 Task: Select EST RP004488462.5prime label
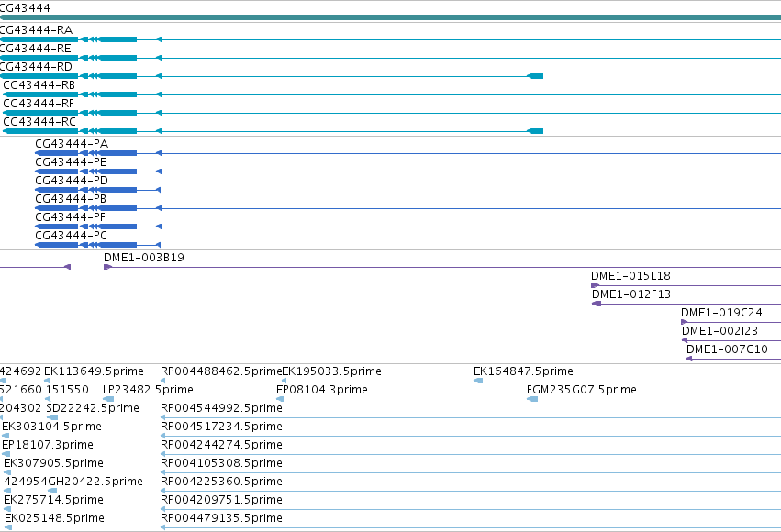tap(221, 371)
